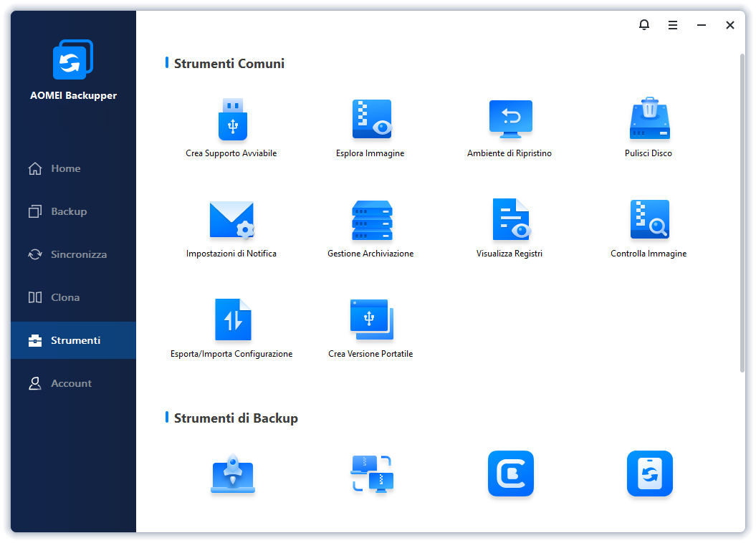Open Crea Supporto Avviabile USB tool
756x543 pixels.
[231, 120]
